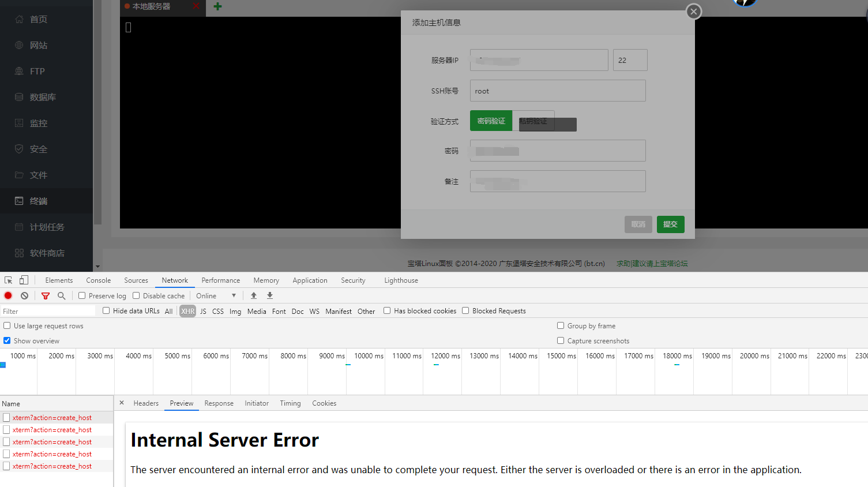
Task: Show All request types
Action: pyautogui.click(x=169, y=311)
